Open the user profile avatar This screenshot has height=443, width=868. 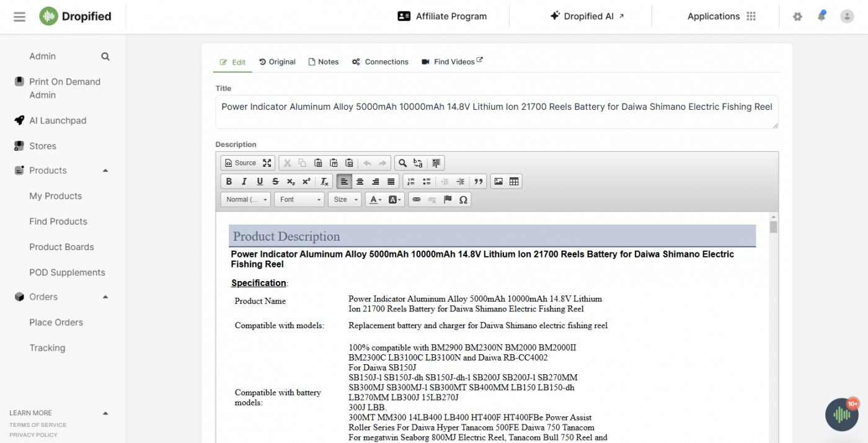pos(847,17)
